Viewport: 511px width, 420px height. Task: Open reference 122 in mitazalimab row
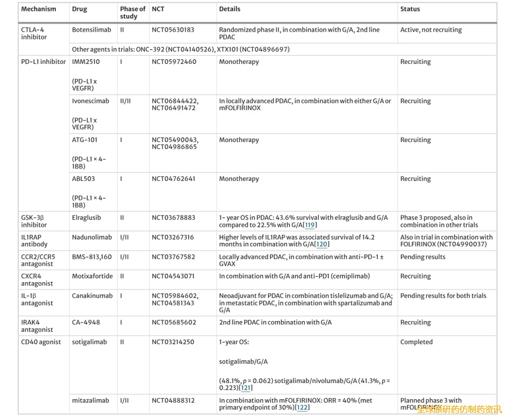[x=302, y=408]
